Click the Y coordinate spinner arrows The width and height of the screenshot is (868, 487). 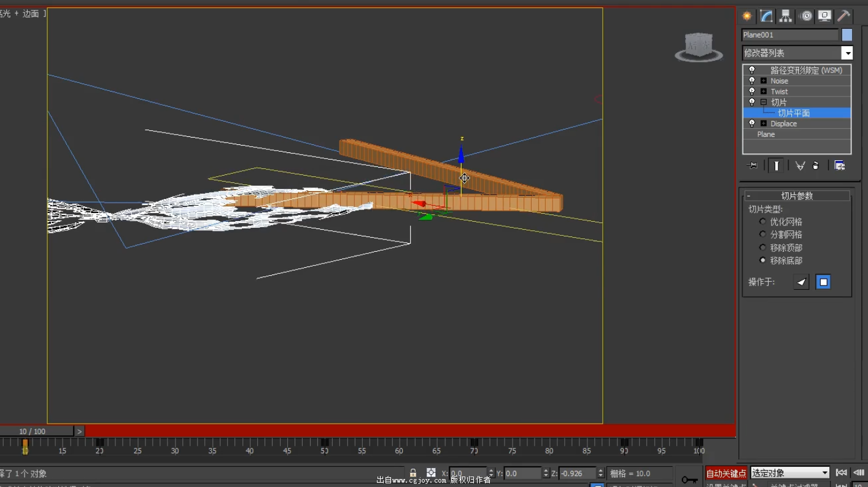(546, 473)
